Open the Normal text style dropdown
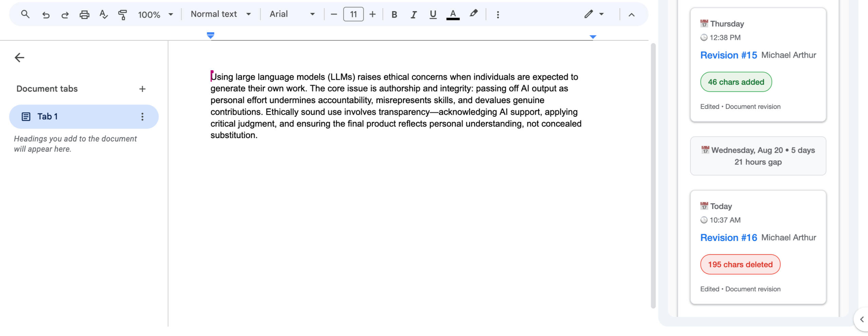 pos(221,14)
